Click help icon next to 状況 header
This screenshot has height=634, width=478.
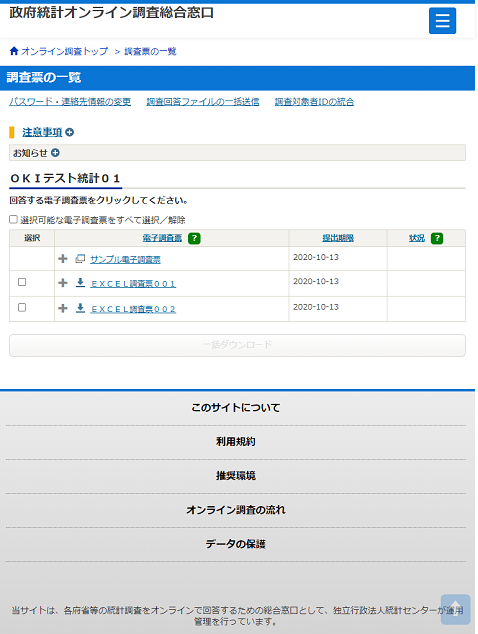coord(437,238)
